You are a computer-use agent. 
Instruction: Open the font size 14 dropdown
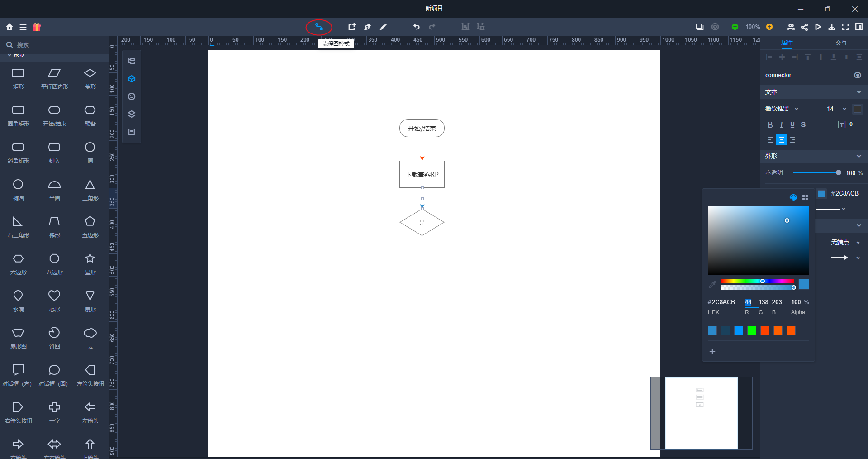pyautogui.click(x=836, y=109)
